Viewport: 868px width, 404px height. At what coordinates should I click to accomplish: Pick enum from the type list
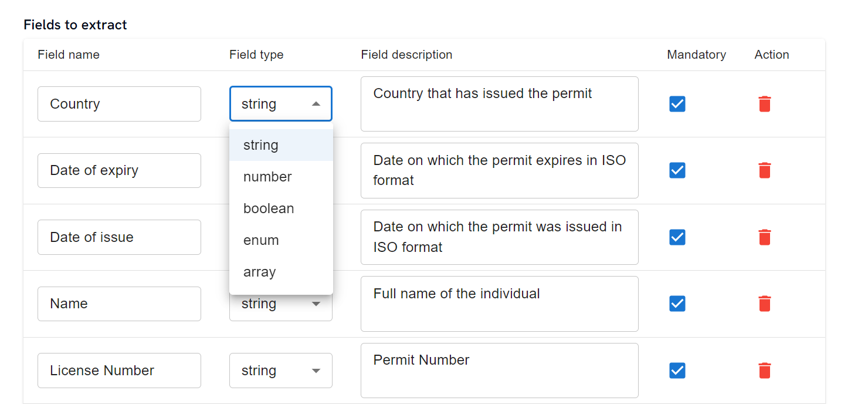click(x=261, y=240)
